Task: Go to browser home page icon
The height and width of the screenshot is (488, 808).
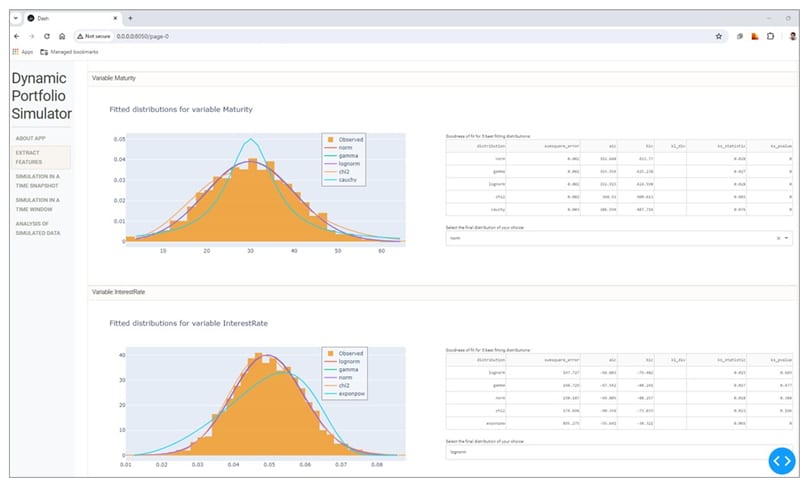Action: click(x=62, y=35)
